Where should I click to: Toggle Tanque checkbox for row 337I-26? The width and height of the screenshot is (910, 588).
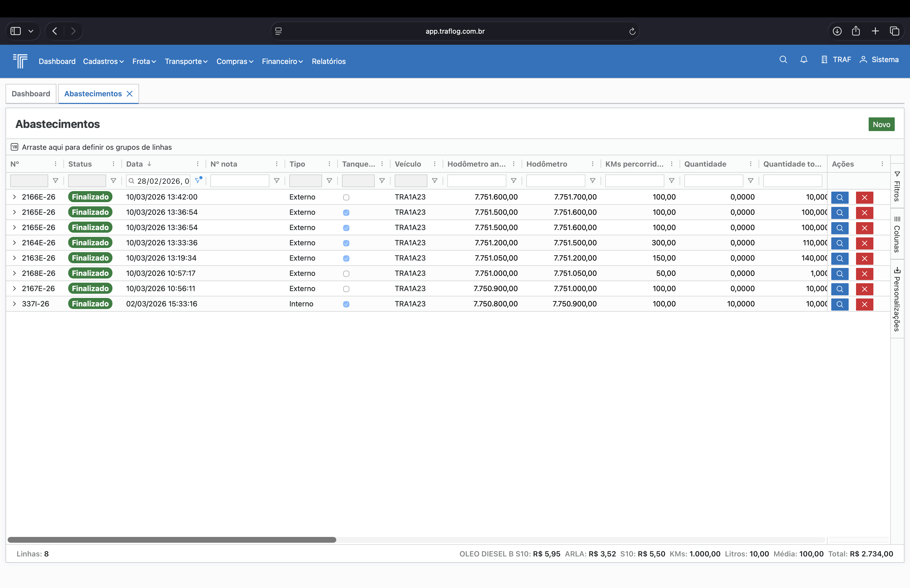pyautogui.click(x=346, y=304)
